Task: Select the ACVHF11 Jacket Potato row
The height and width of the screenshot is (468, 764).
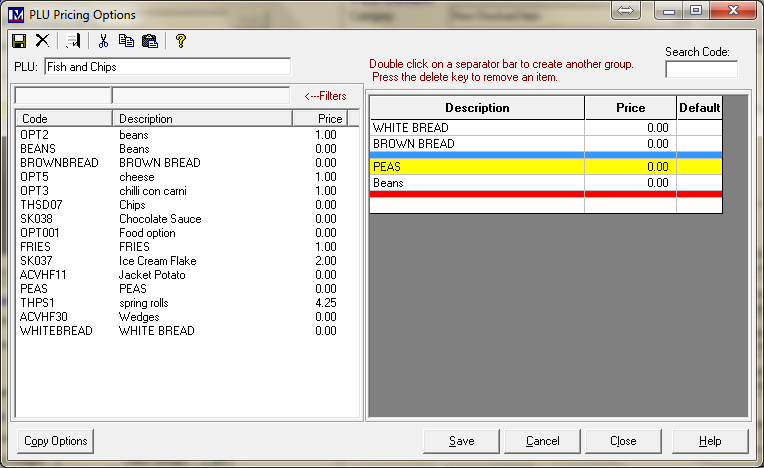Action: [x=187, y=275]
